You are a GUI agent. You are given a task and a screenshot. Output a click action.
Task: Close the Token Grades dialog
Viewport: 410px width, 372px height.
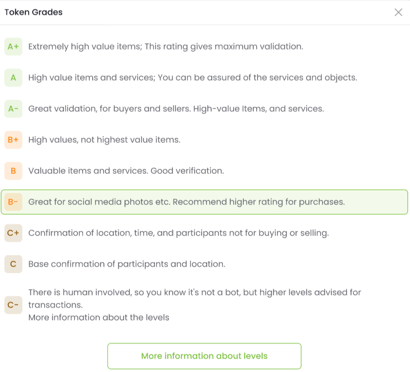[x=398, y=12]
